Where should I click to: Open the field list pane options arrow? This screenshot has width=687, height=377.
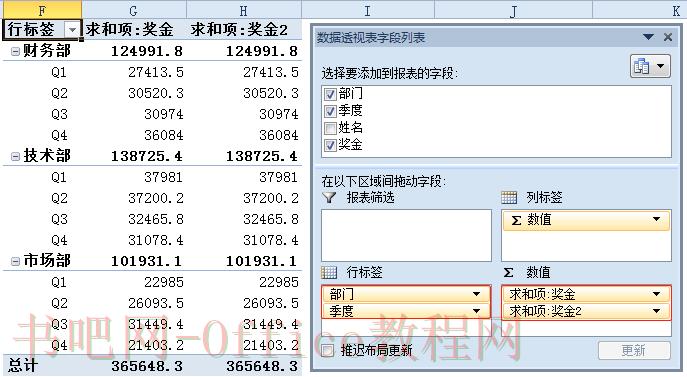pos(648,37)
